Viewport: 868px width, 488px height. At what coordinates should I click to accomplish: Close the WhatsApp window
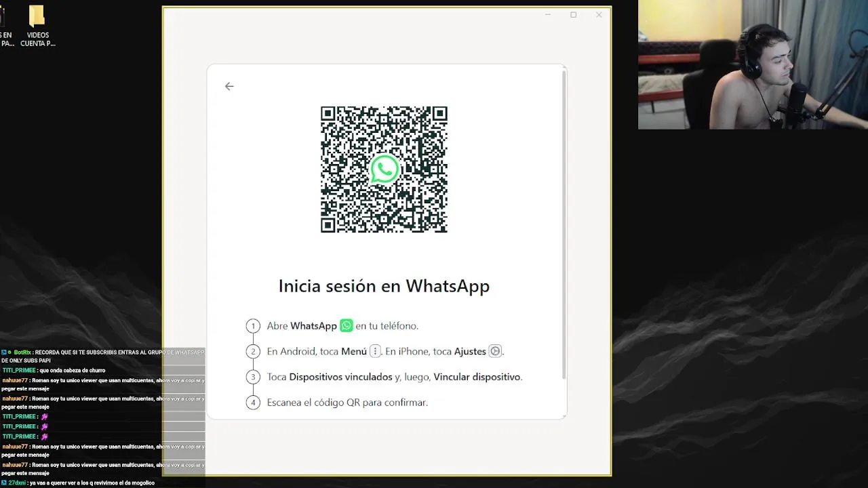point(599,14)
